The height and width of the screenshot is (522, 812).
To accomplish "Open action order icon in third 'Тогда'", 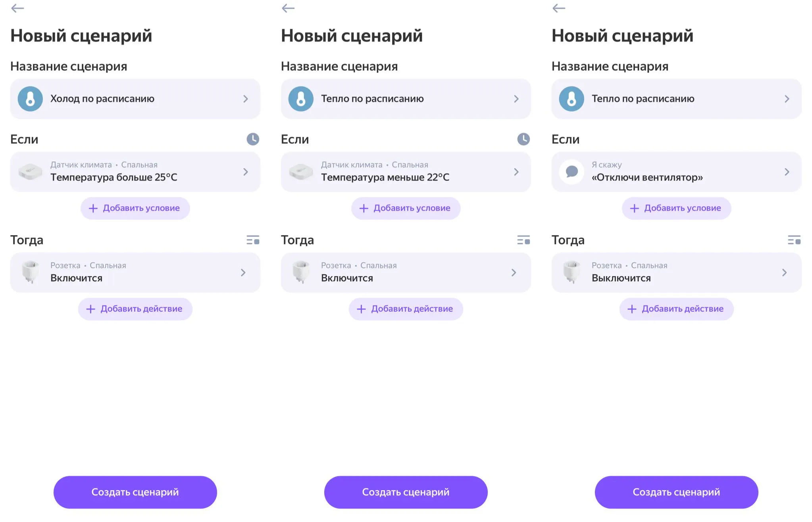I will click(x=794, y=240).
